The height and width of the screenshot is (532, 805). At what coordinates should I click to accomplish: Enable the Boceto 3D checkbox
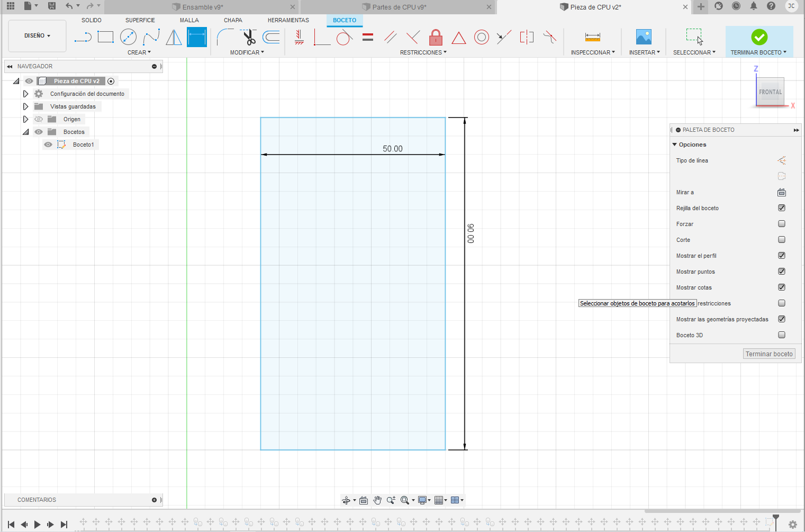[x=782, y=335]
